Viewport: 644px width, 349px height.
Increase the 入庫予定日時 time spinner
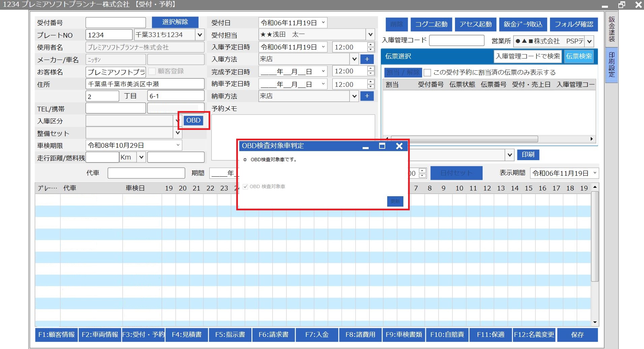[x=371, y=45]
